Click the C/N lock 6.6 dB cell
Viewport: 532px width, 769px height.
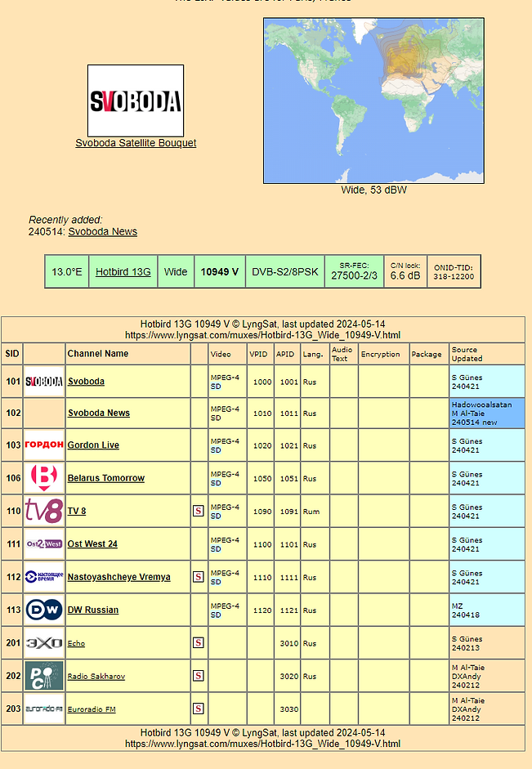click(x=405, y=271)
